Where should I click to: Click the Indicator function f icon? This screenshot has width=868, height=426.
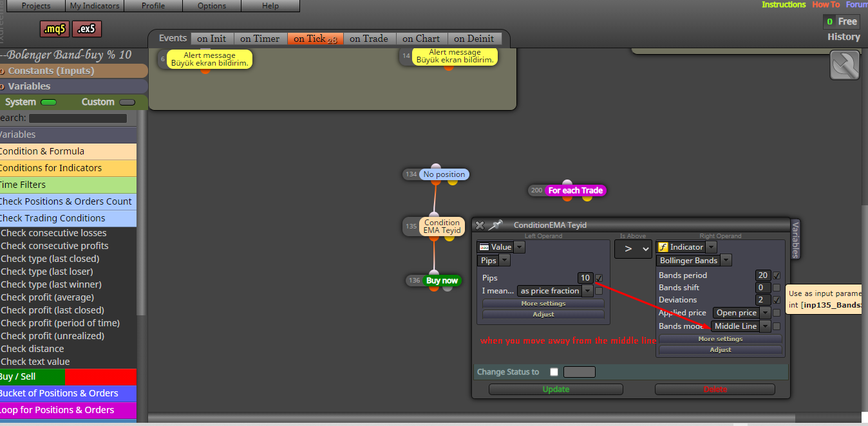663,247
